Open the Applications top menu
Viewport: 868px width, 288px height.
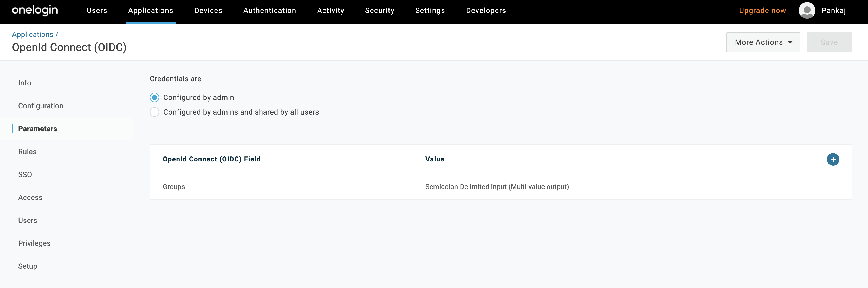click(x=151, y=11)
